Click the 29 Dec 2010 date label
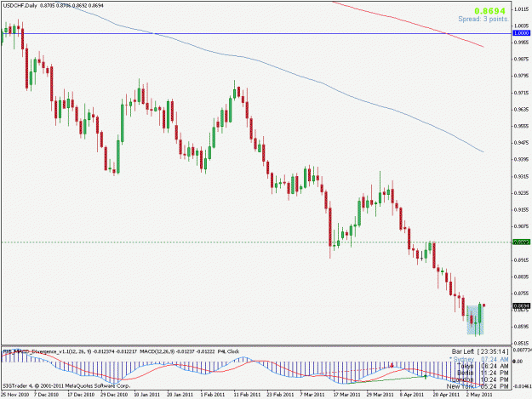The image size is (532, 399). click(x=114, y=395)
